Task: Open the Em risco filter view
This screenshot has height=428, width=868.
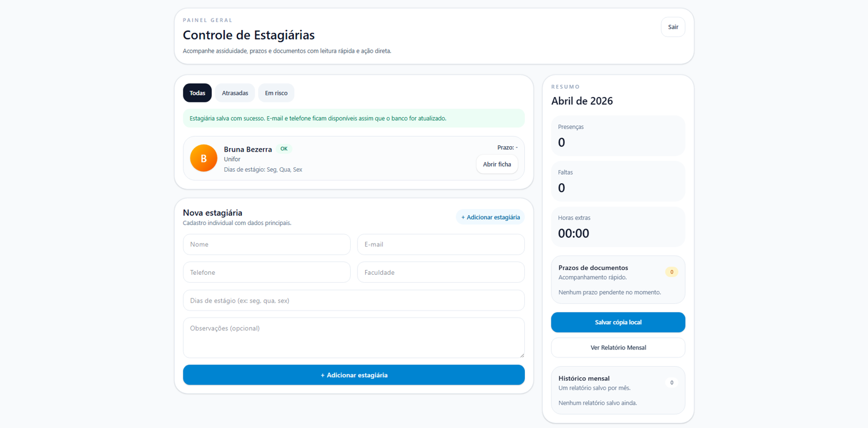Action: pyautogui.click(x=276, y=93)
